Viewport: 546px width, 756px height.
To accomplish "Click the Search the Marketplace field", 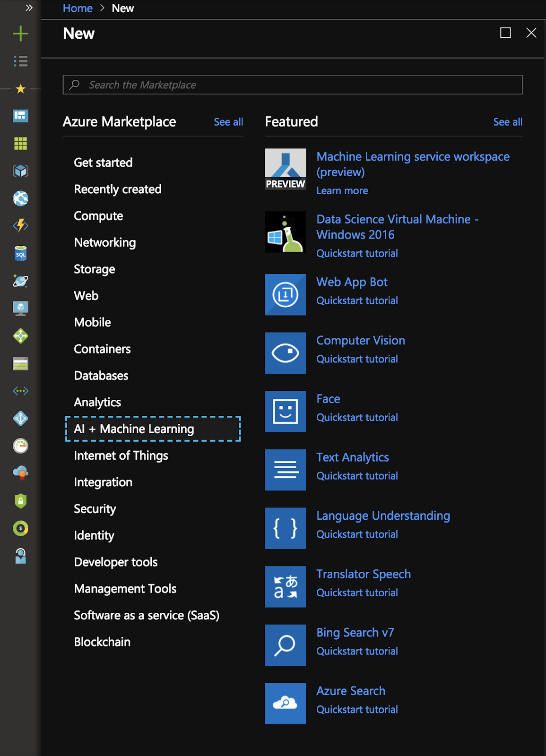I will tap(293, 85).
